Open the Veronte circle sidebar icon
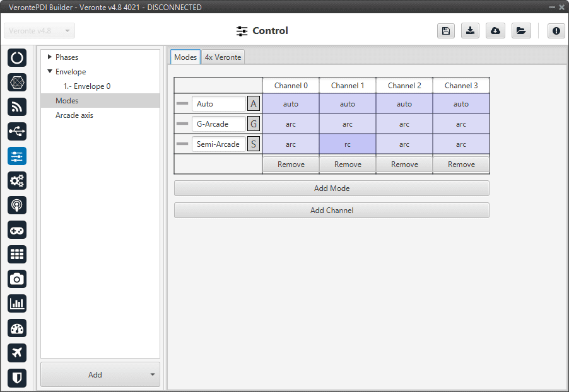This screenshot has width=569, height=392. click(x=16, y=57)
